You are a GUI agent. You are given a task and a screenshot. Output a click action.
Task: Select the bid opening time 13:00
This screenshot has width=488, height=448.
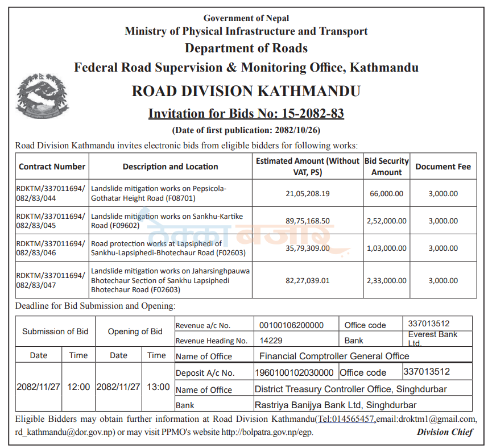point(158,387)
